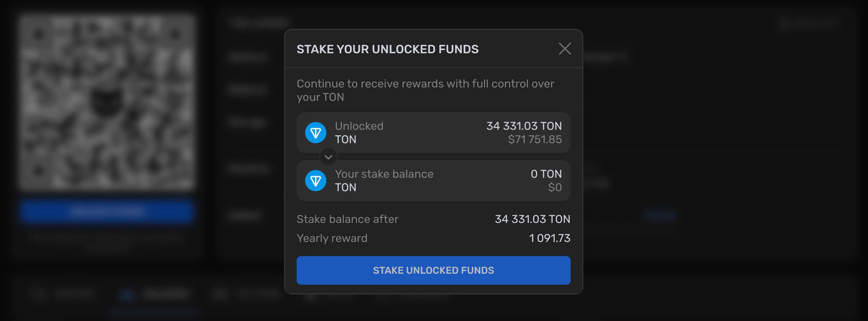The image size is (868, 321).
Task: Click the TON logo beside Your stake balance
Action: [315, 181]
